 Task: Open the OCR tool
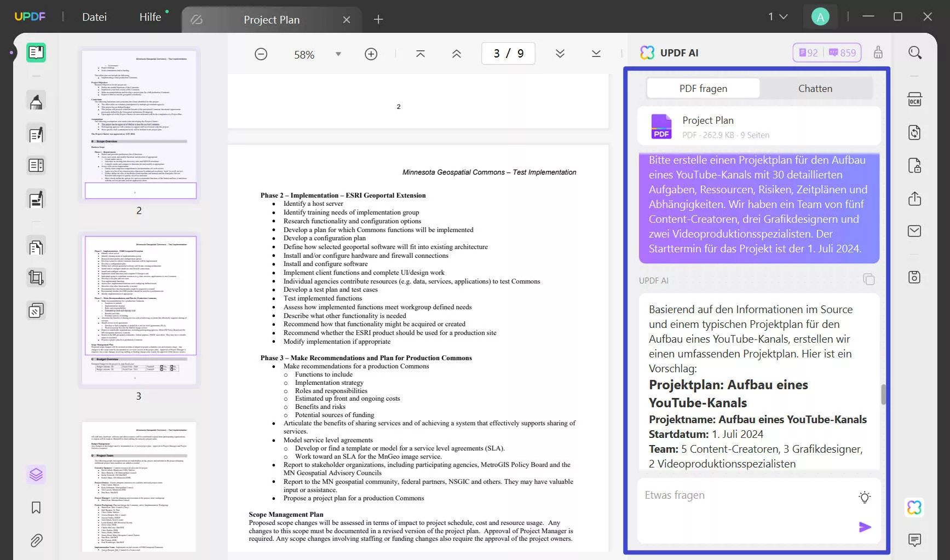coord(914,100)
